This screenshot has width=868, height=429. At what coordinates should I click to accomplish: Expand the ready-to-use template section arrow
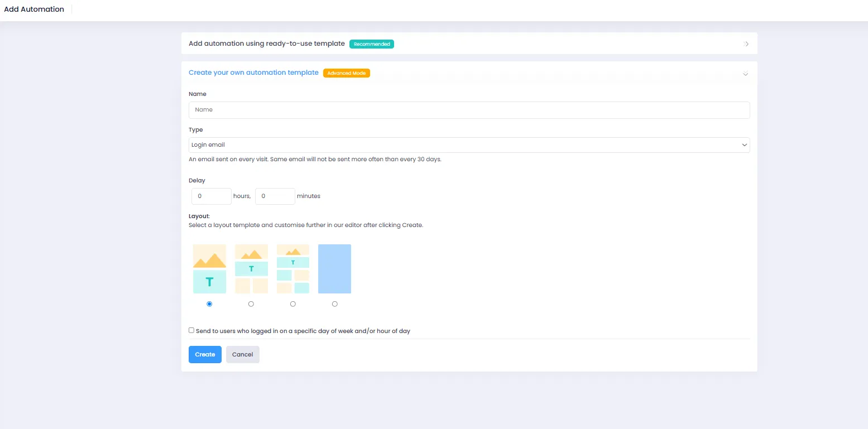[x=746, y=44]
